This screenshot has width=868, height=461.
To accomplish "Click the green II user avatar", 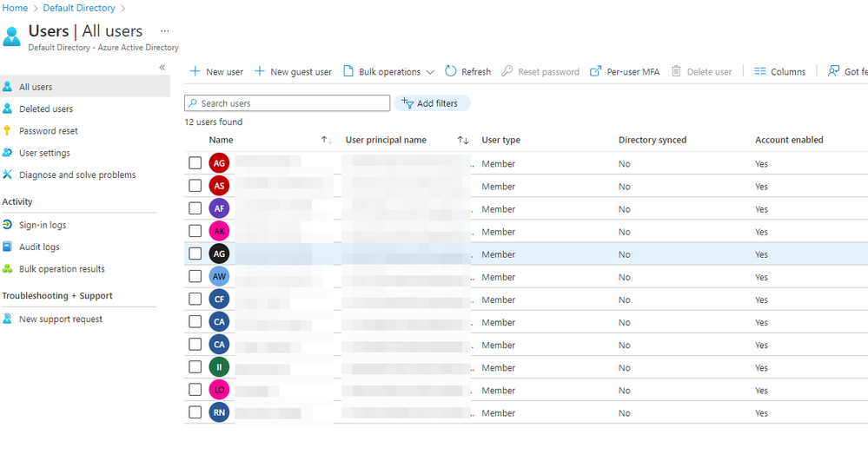I will pos(219,367).
